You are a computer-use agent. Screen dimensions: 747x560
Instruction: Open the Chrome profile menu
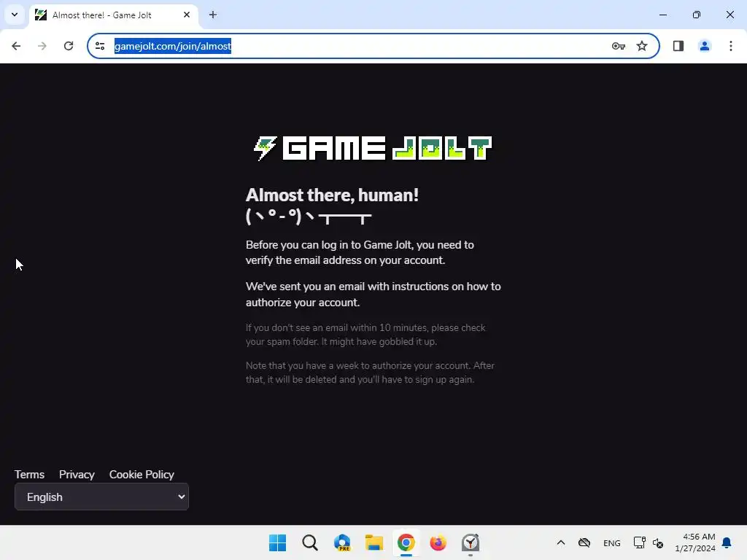tap(705, 46)
